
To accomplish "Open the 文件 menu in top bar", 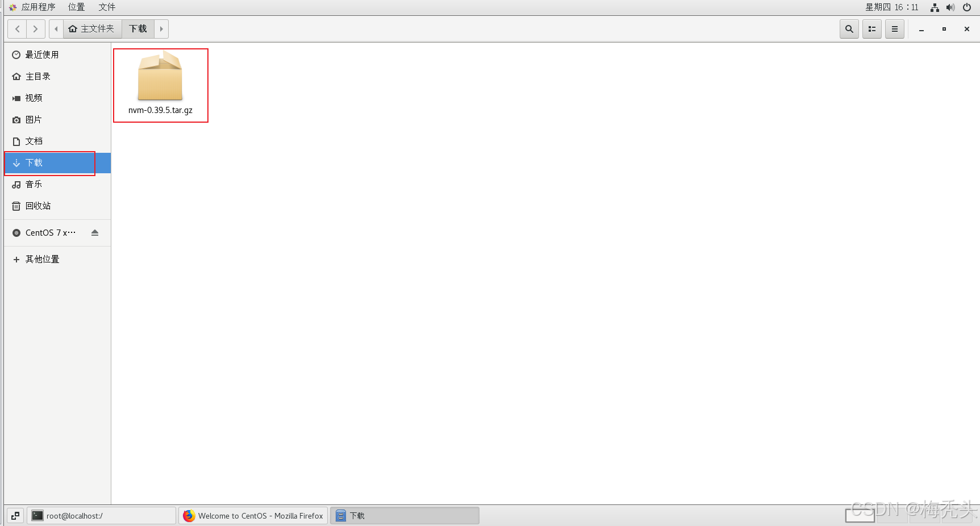I will (107, 7).
